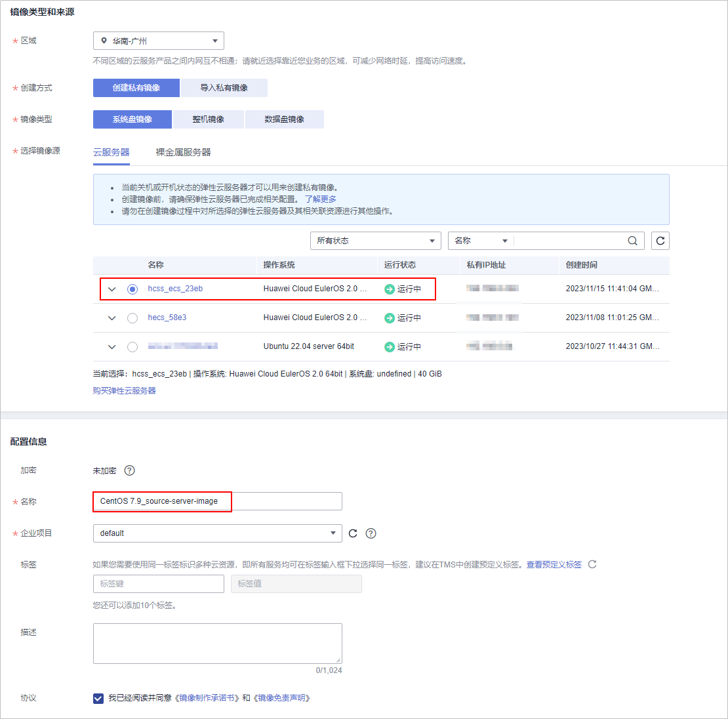The width and height of the screenshot is (728, 719).
Task: Refresh the enterprise project list
Action: click(353, 533)
